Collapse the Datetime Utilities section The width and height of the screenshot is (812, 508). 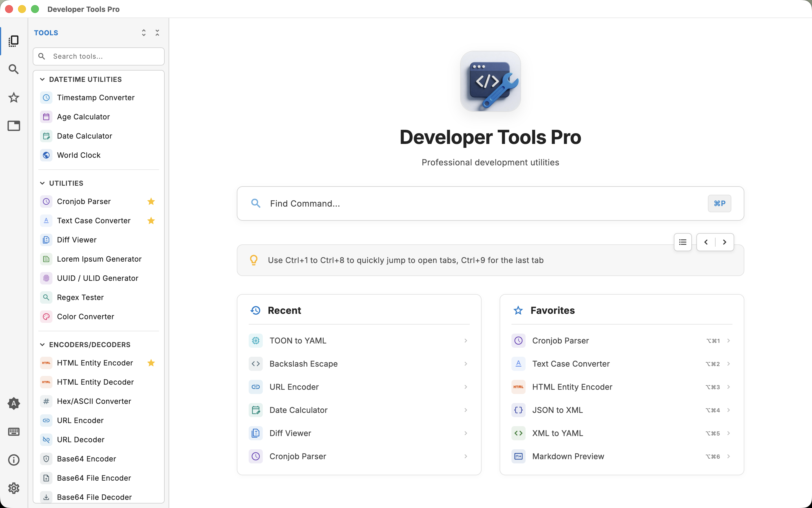tap(42, 79)
